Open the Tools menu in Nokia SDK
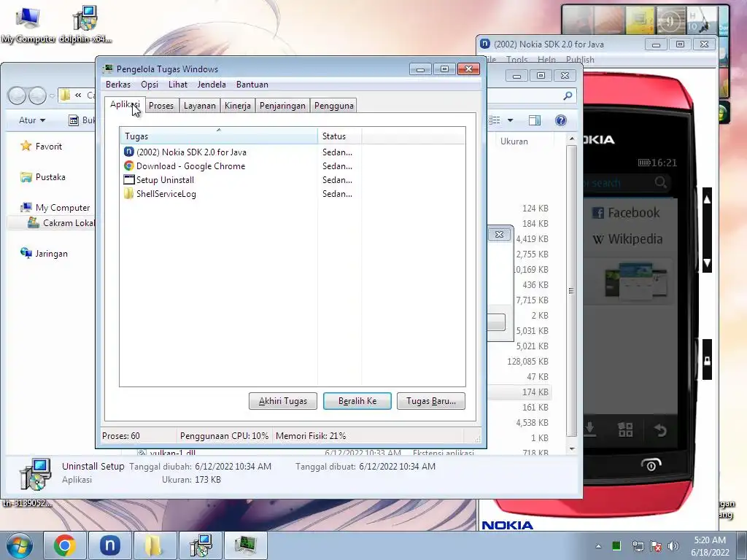 (x=516, y=60)
